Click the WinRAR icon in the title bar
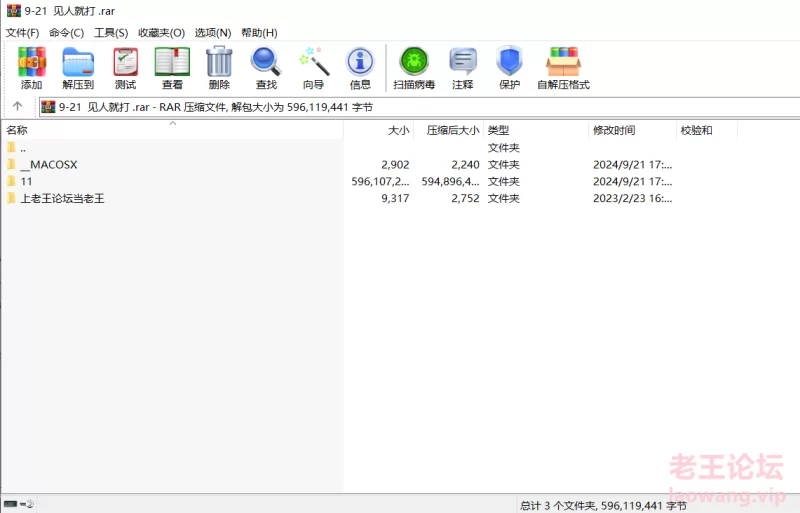The image size is (800, 513). point(14,10)
